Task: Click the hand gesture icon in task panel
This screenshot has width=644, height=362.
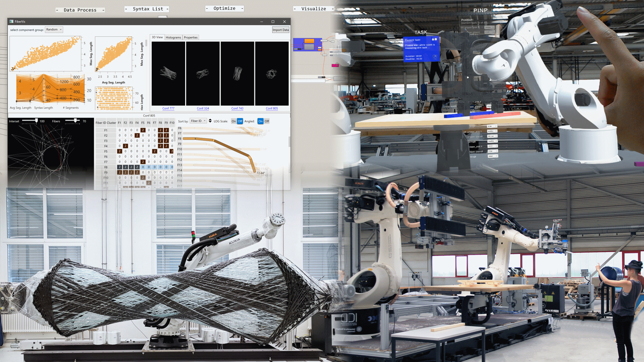Action: [435, 57]
